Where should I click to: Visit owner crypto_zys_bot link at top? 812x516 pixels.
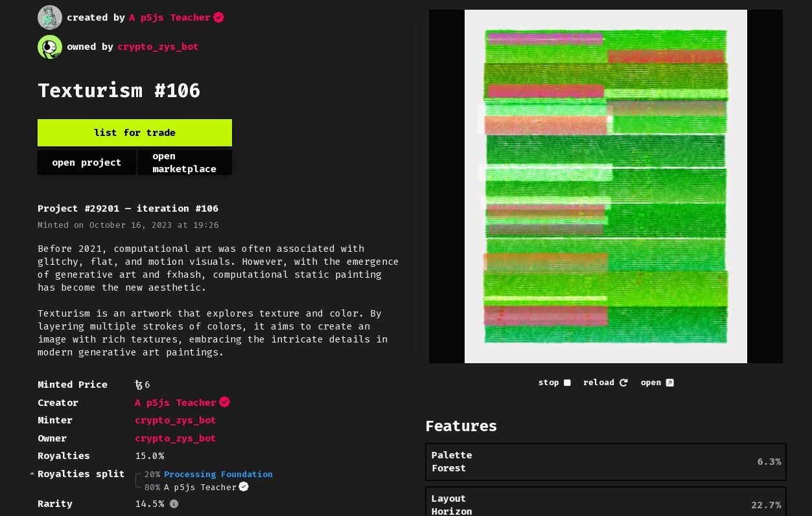[x=157, y=47]
